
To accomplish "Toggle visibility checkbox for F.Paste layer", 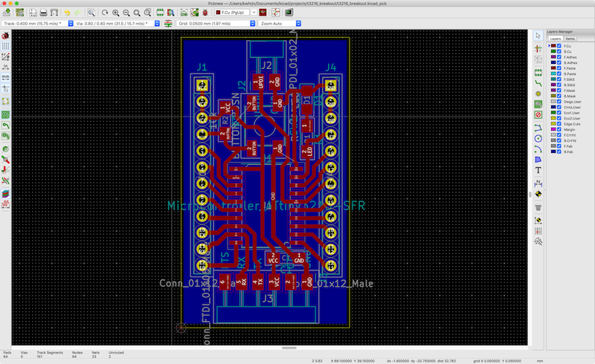I will pos(559,68).
